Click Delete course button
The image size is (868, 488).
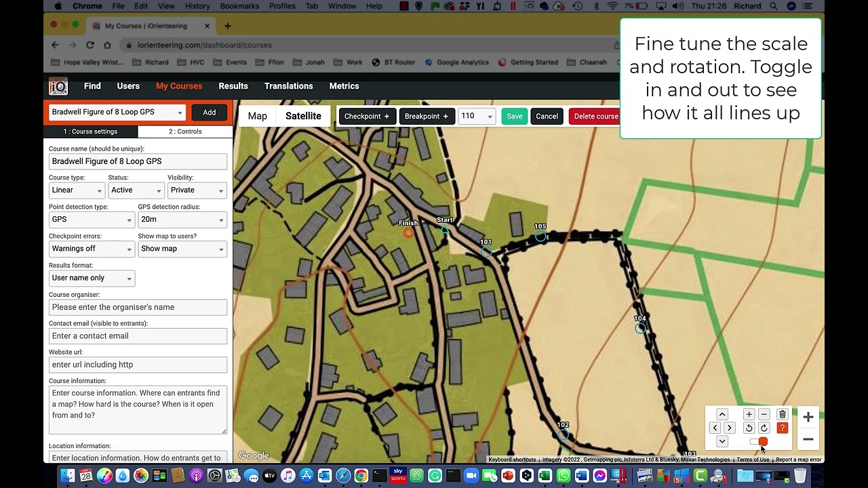pos(595,116)
